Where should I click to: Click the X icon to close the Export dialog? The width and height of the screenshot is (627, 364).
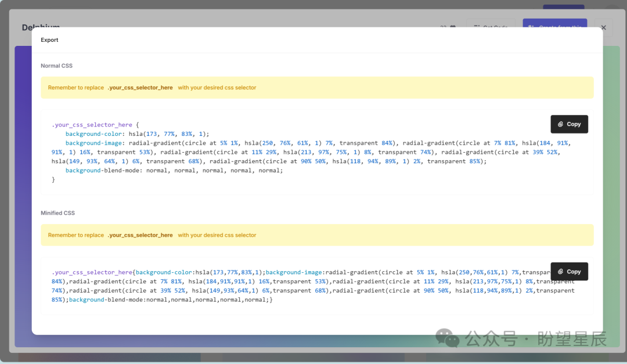pyautogui.click(x=603, y=27)
